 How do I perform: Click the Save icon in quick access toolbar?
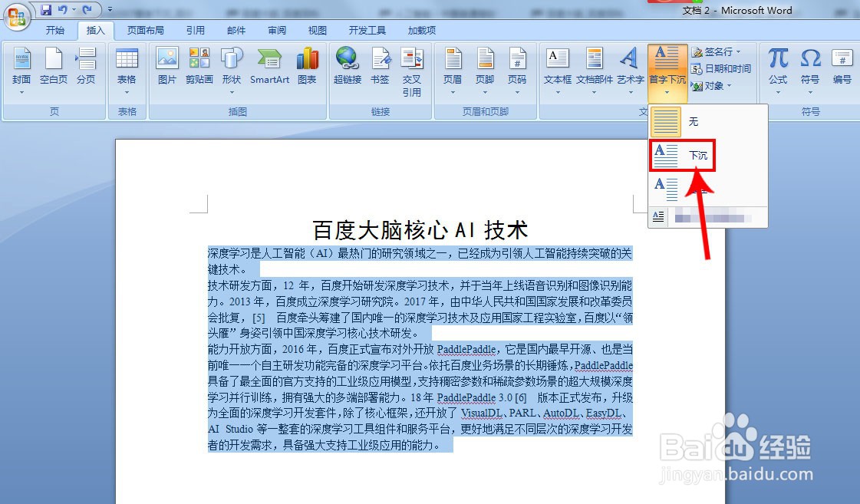[x=46, y=10]
